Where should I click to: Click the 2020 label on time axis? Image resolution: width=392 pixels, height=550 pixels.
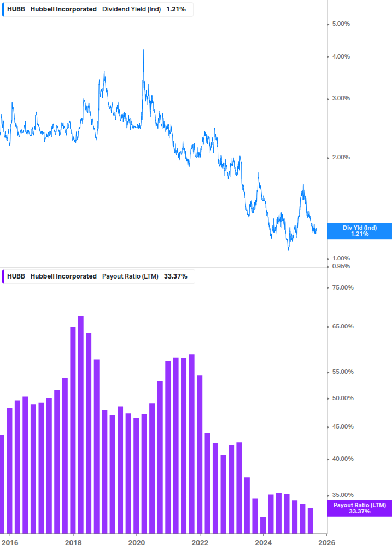pos(136,543)
